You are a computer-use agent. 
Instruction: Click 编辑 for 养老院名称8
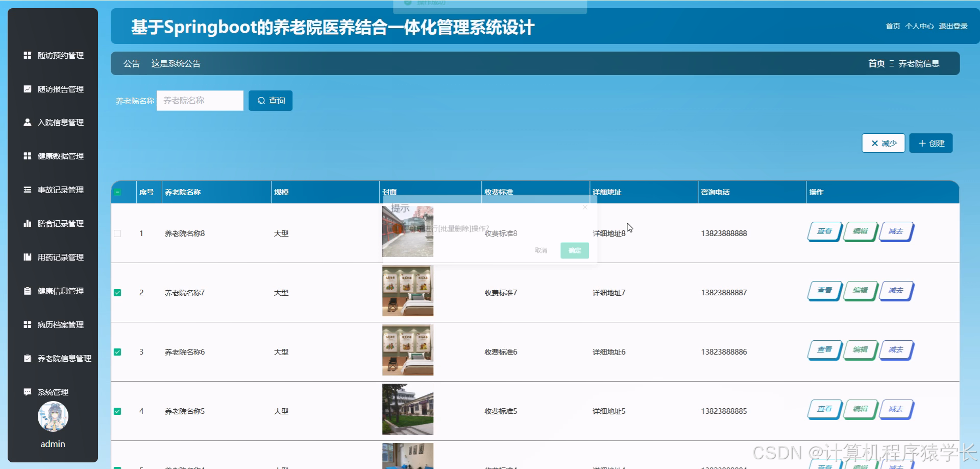[860, 231]
